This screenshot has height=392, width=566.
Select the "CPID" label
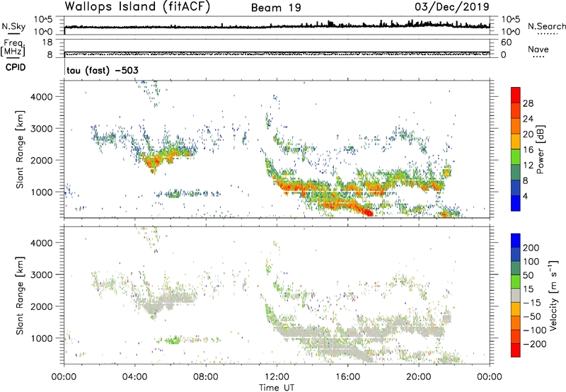point(16,67)
